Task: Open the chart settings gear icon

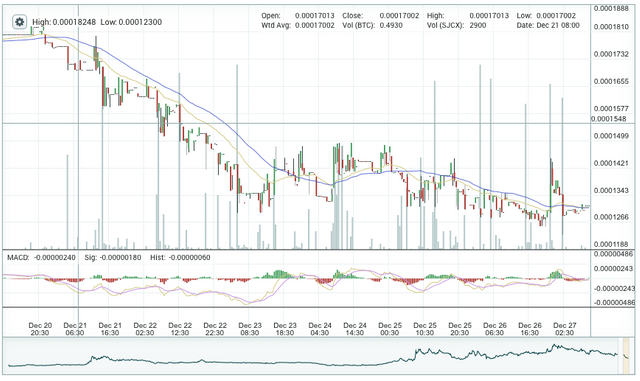Action: (x=19, y=22)
